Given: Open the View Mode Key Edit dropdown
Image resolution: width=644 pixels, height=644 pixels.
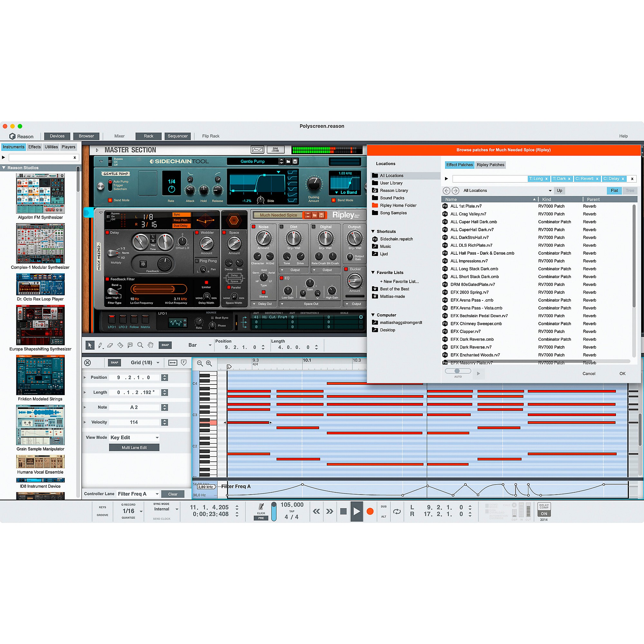Looking at the screenshot, I should (x=134, y=437).
